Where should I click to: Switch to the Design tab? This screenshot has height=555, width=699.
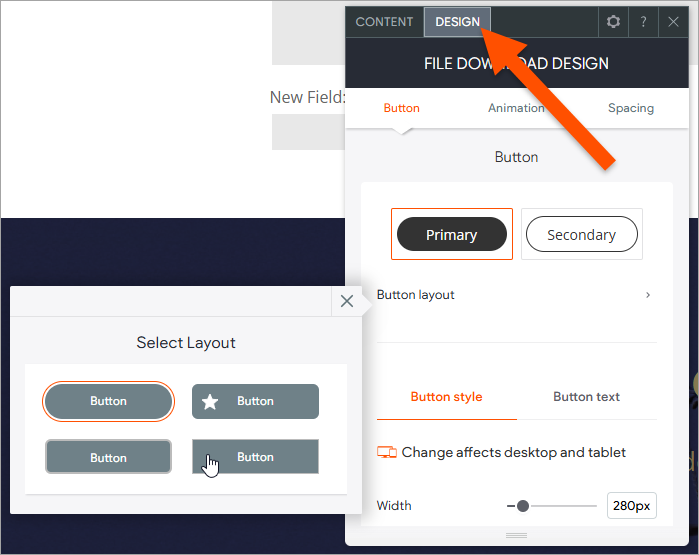tap(457, 22)
